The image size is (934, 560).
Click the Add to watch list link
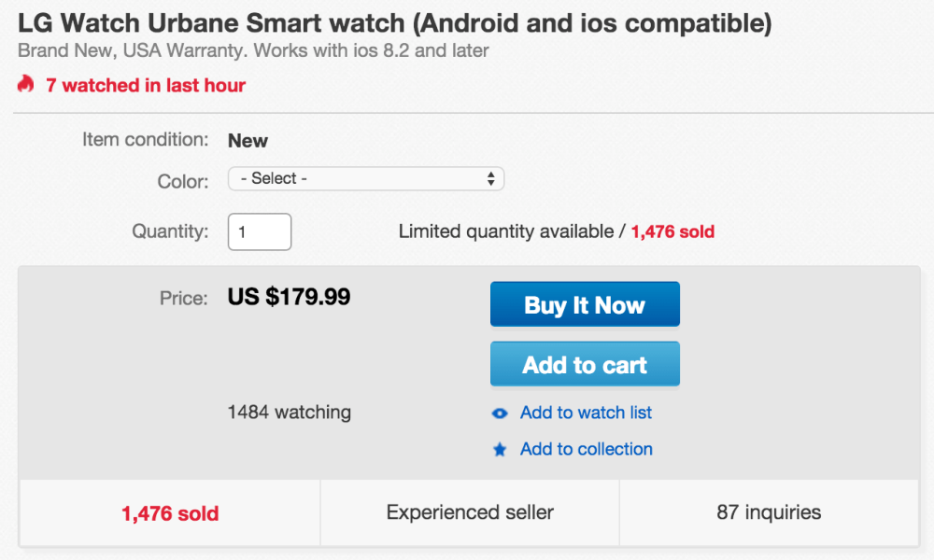pos(586,413)
